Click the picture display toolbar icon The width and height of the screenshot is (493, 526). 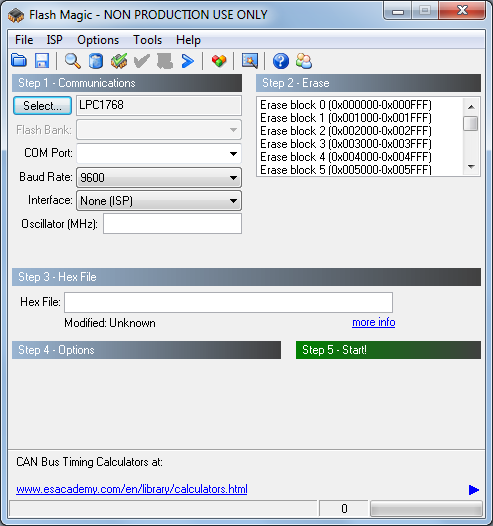click(x=250, y=61)
